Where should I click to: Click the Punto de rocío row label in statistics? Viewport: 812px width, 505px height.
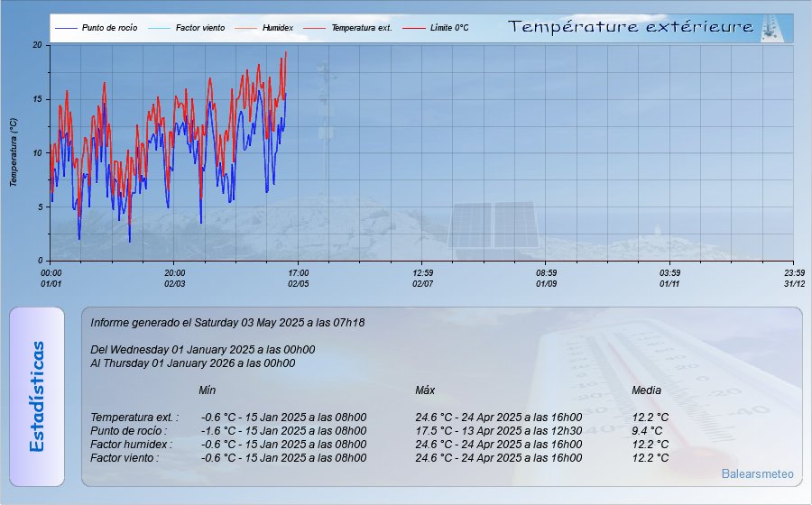tap(129, 430)
